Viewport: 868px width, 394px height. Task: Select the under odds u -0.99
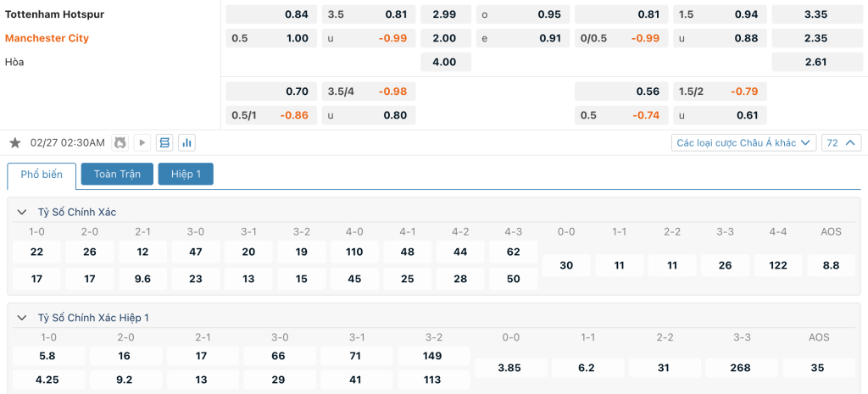pyautogui.click(x=369, y=38)
